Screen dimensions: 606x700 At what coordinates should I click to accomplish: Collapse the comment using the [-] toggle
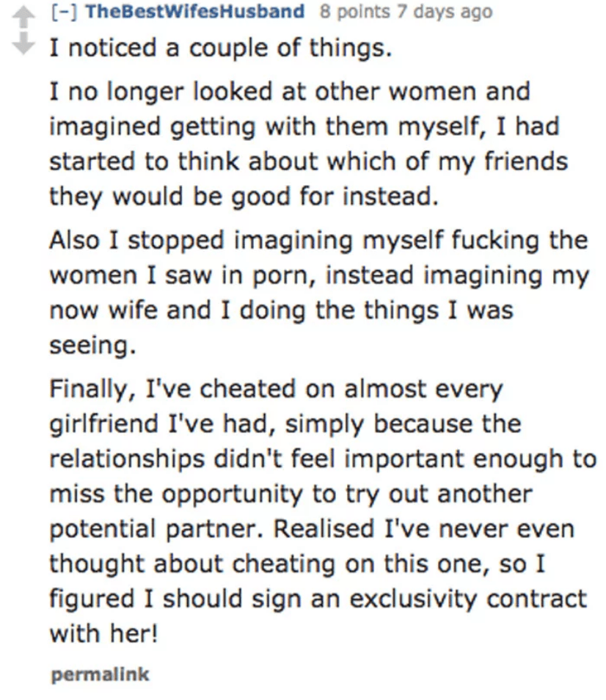(x=64, y=12)
